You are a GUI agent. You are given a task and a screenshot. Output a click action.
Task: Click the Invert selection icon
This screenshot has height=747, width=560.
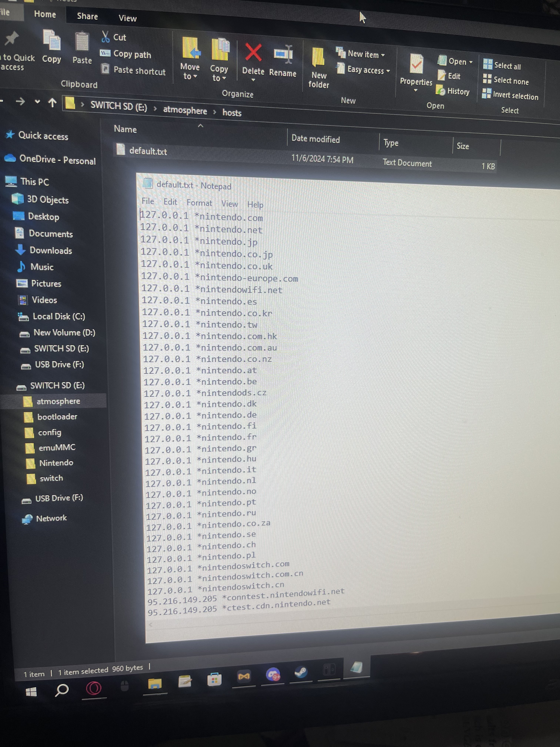pos(486,93)
